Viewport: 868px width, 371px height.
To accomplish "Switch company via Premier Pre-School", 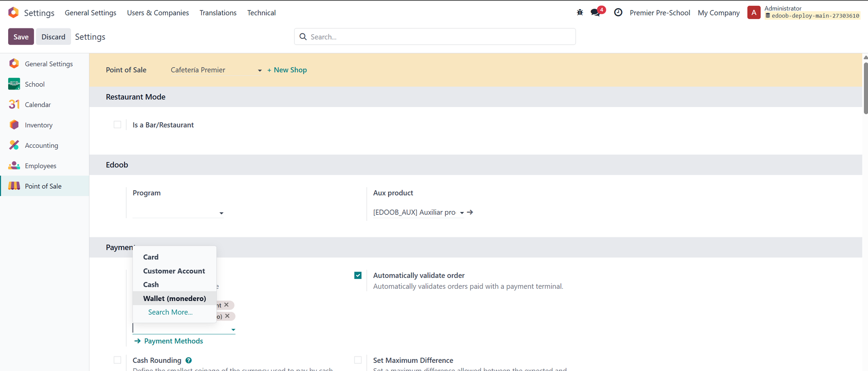I will (x=660, y=13).
